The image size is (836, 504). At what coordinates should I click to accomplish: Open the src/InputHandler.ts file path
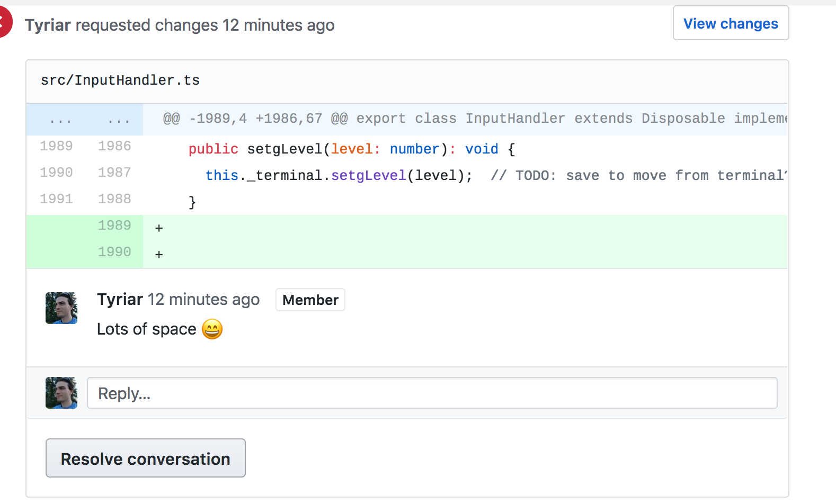pos(120,80)
